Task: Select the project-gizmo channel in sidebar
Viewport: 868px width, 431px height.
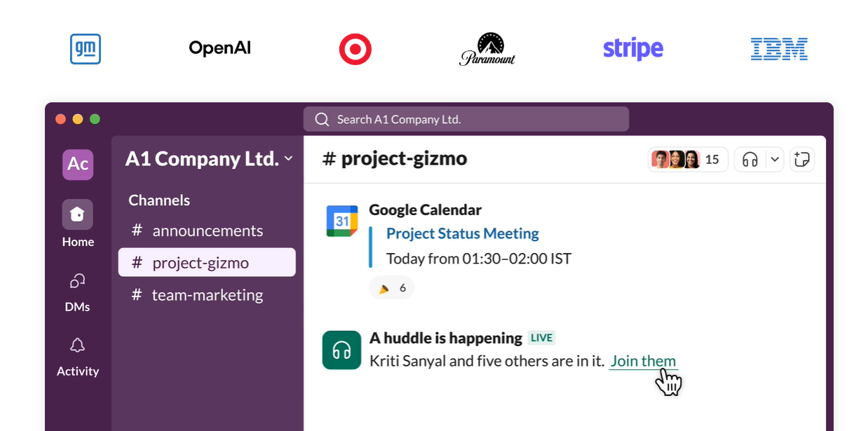Action: point(207,263)
